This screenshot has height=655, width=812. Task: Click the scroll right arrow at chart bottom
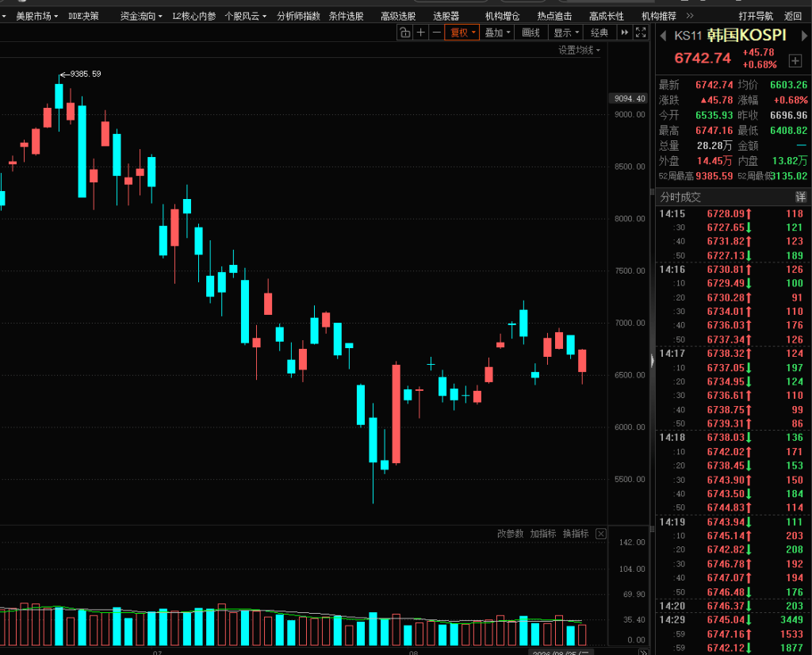644,652
